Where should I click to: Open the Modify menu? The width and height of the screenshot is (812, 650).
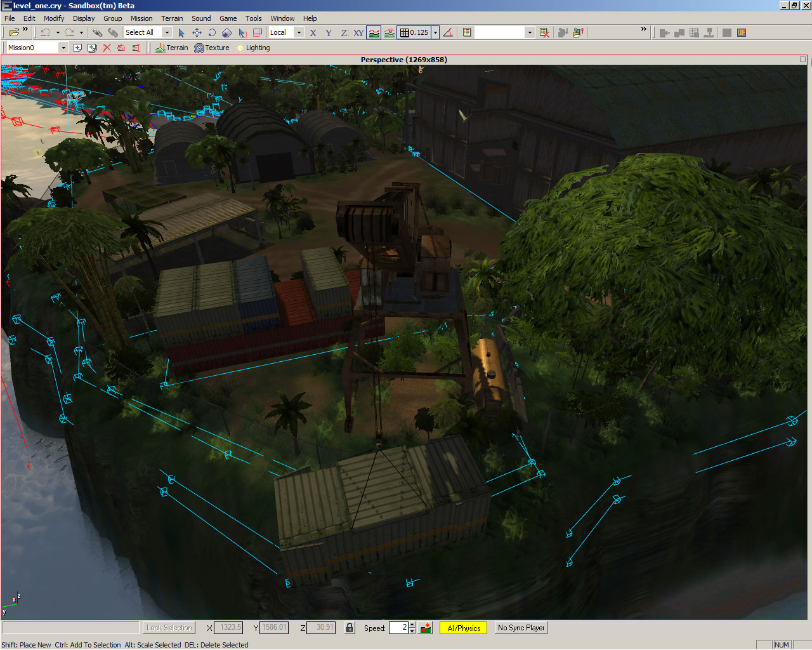pyautogui.click(x=54, y=18)
